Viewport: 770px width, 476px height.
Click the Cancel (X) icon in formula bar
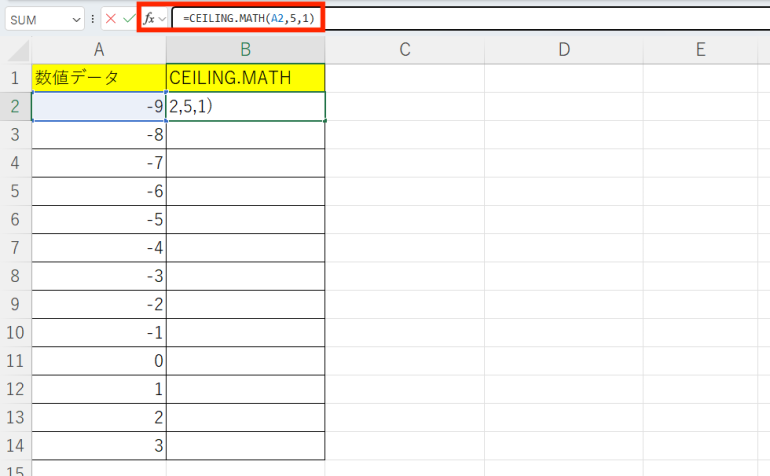click(110, 19)
